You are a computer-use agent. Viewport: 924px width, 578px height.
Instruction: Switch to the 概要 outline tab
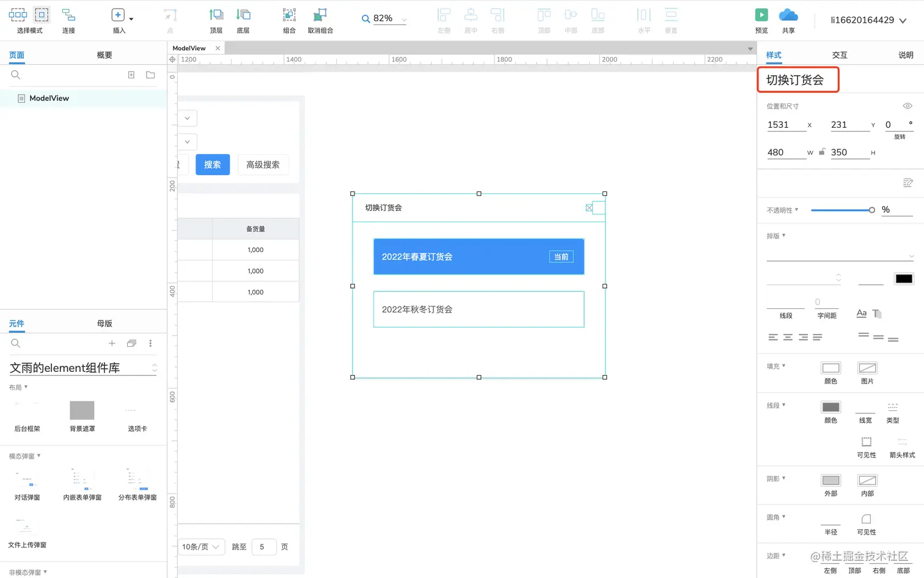[x=105, y=55]
